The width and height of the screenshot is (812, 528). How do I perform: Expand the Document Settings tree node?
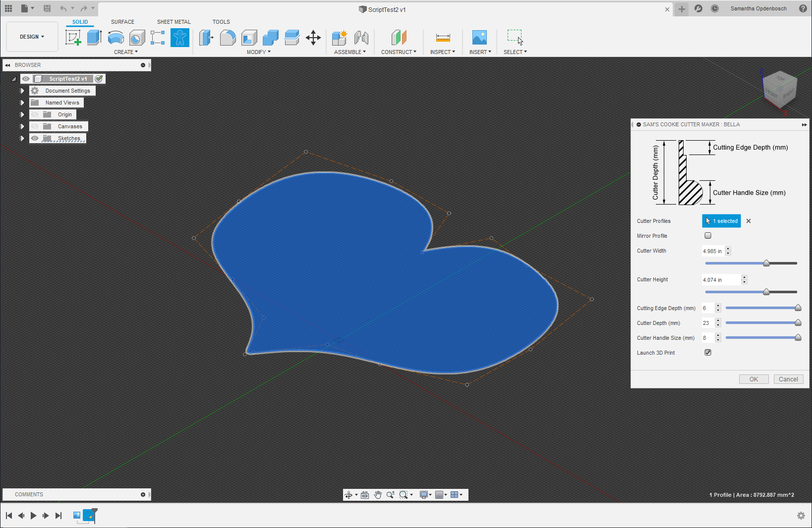pos(22,91)
